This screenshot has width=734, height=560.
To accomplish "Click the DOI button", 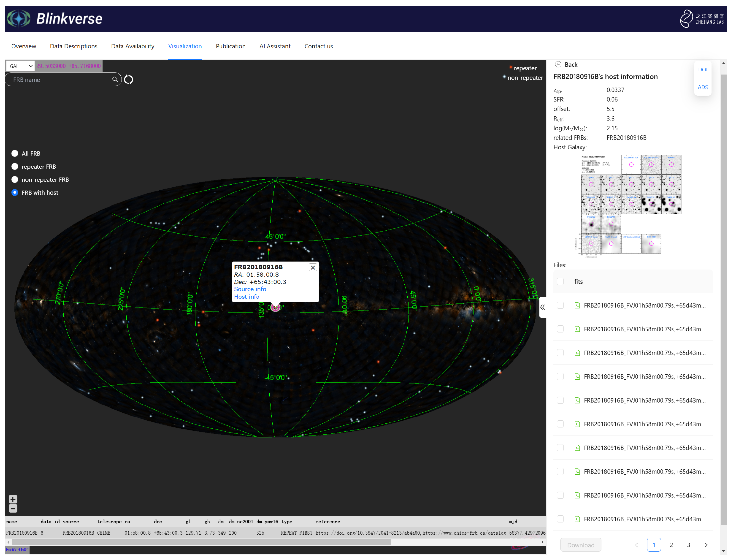I will (x=703, y=69).
